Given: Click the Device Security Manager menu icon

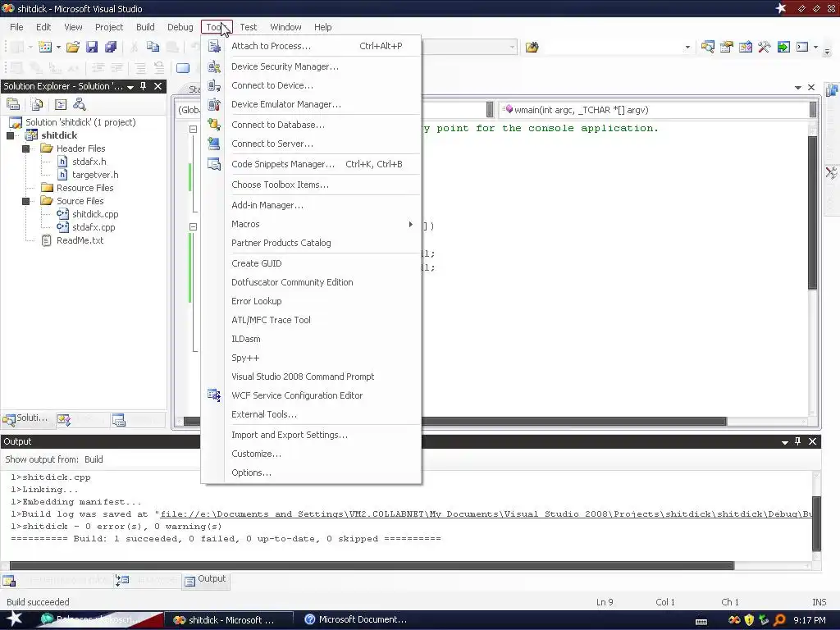Looking at the screenshot, I should click(214, 66).
